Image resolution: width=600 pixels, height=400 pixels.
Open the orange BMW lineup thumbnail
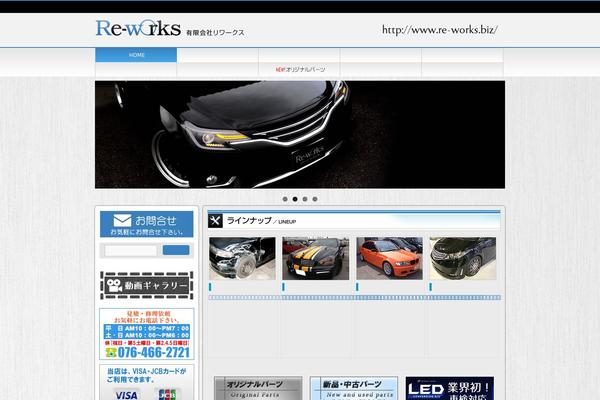[390, 258]
